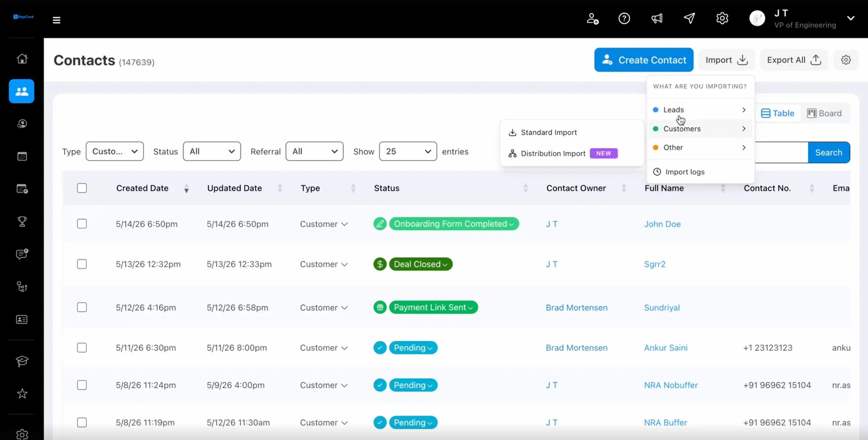Click the Deal Closed dollar icon
Screen dimensions: 868x440
[380, 264]
